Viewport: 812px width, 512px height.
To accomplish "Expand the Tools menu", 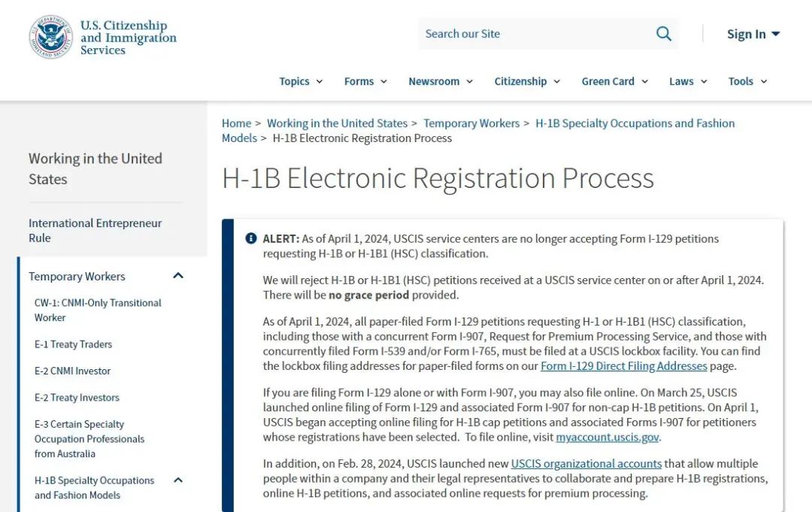I will pyautogui.click(x=748, y=81).
